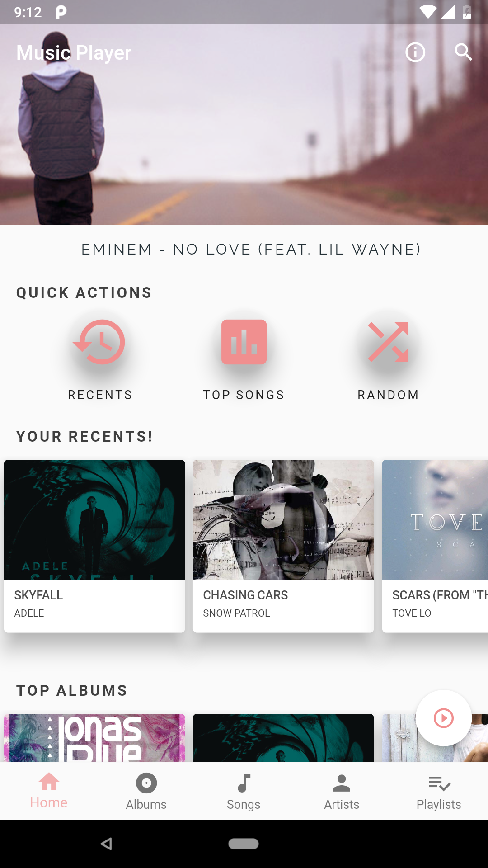This screenshot has width=488, height=868.
Task: Tap the header banner road image
Action: pyautogui.click(x=244, y=124)
